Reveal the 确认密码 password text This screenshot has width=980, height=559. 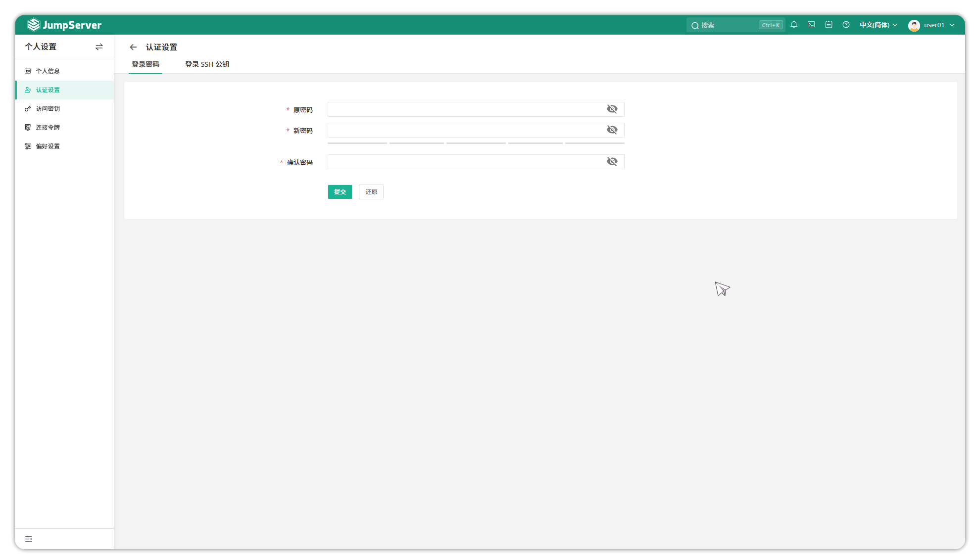point(612,162)
